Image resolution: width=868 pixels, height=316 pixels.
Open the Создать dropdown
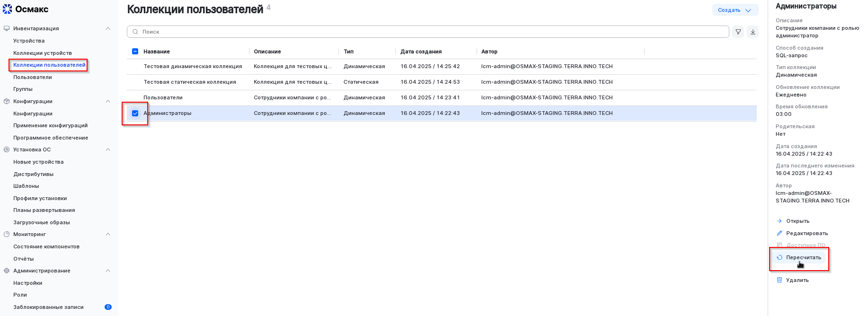tap(735, 10)
